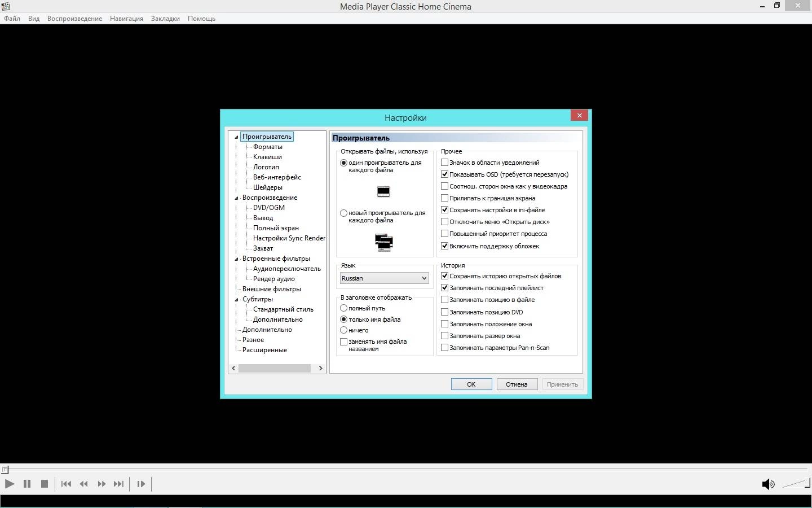The width and height of the screenshot is (812, 508).
Task: Select Клавиши in settings tree
Action: click(x=267, y=157)
